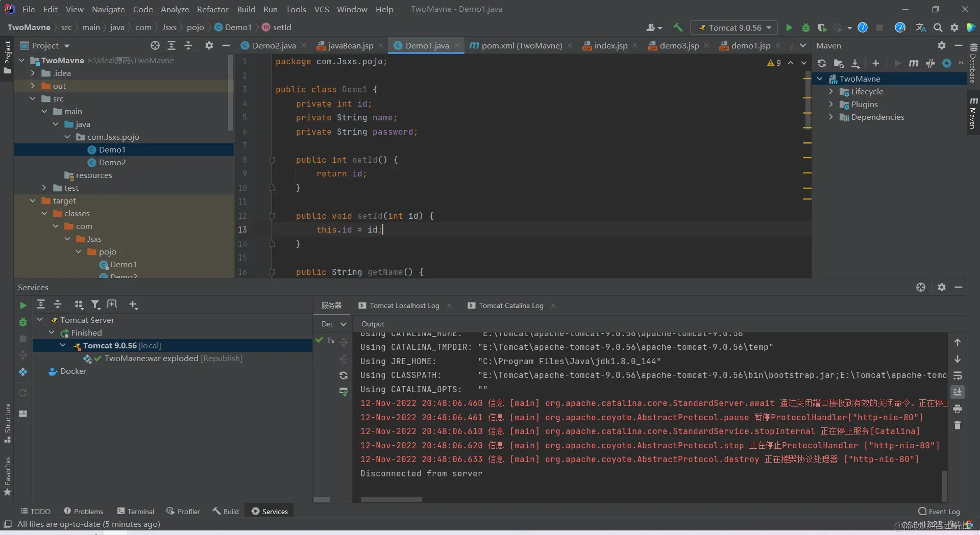Open the Tomcat Localhost Log tab
Image resolution: width=980 pixels, height=535 pixels.
point(405,305)
